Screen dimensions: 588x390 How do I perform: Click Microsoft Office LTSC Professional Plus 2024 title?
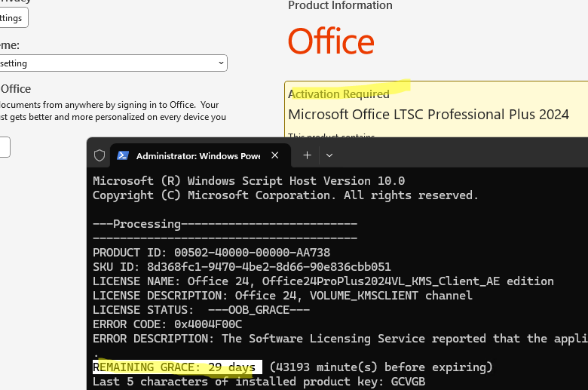(x=428, y=115)
